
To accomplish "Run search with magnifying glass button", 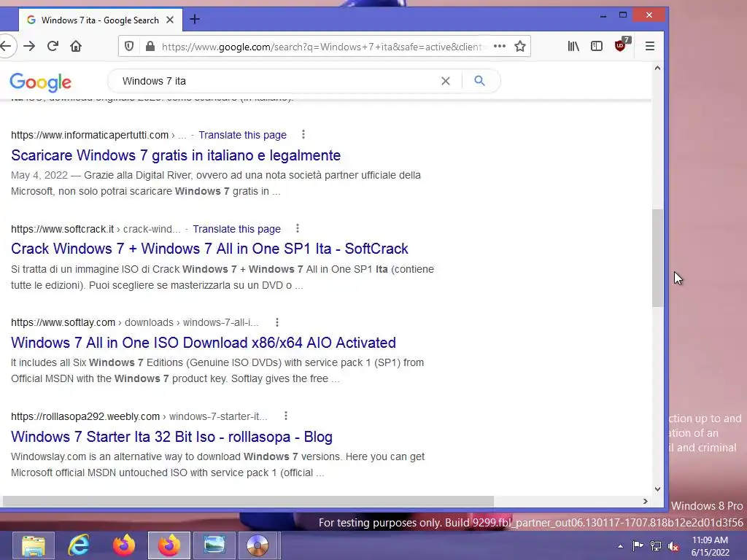I will point(480,81).
